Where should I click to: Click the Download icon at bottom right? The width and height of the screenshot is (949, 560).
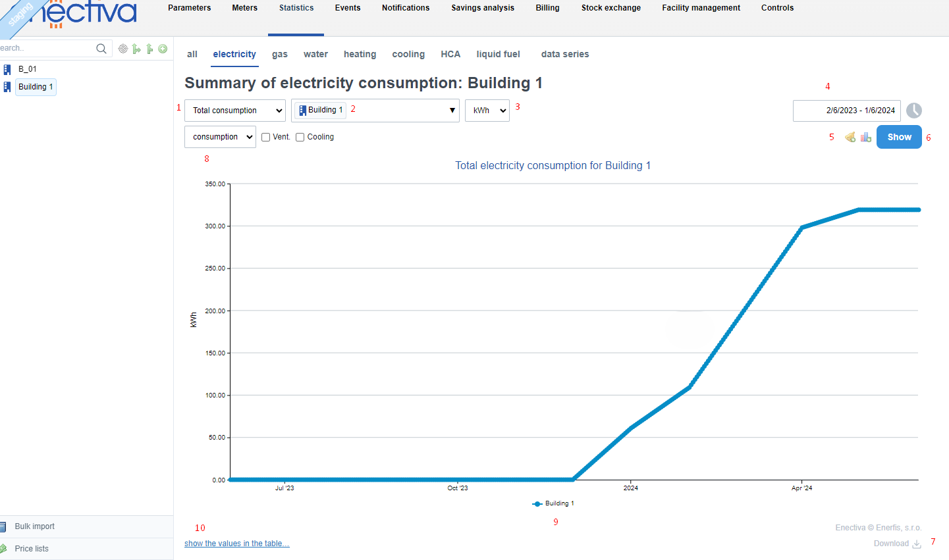916,544
